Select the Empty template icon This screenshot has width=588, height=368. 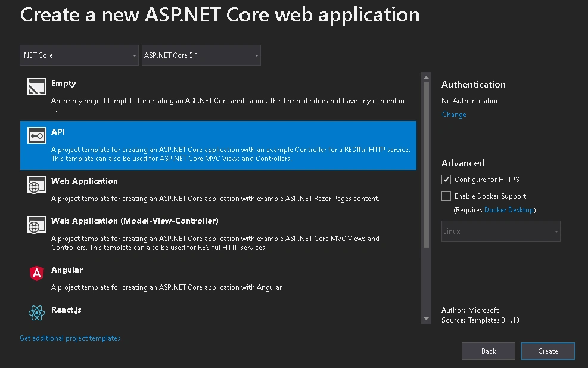tap(37, 86)
